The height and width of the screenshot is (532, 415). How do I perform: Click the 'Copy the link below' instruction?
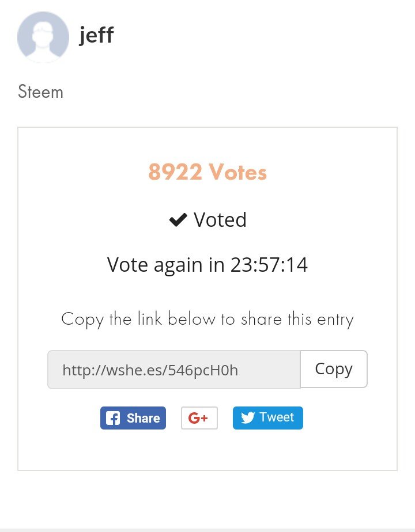(x=207, y=320)
